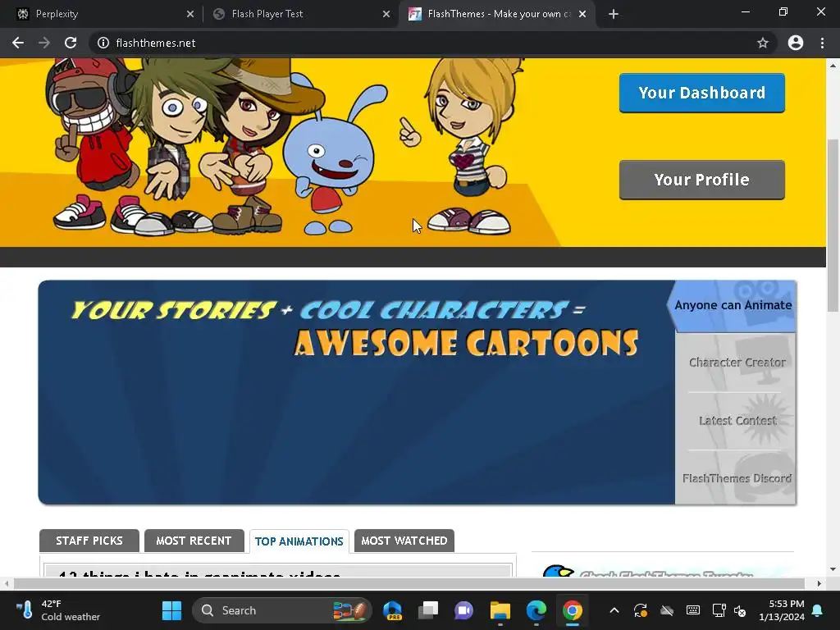The height and width of the screenshot is (630, 840).
Task: Click the horizontal scrollbar at page bottom
Action: tap(409, 583)
